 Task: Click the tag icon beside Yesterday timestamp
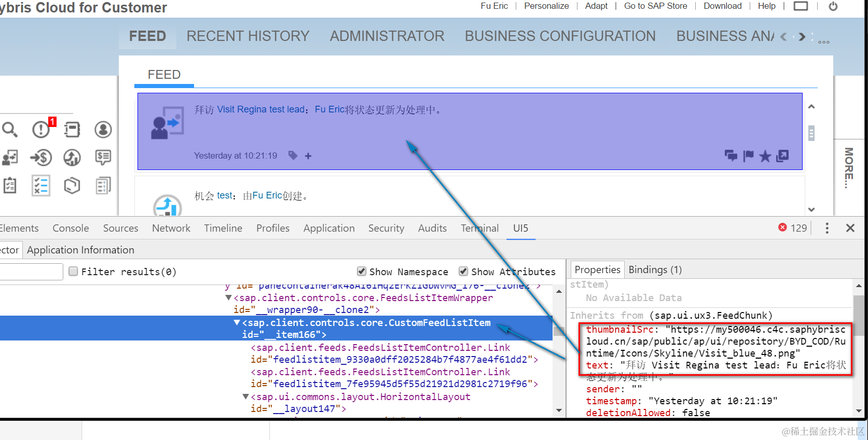[293, 155]
